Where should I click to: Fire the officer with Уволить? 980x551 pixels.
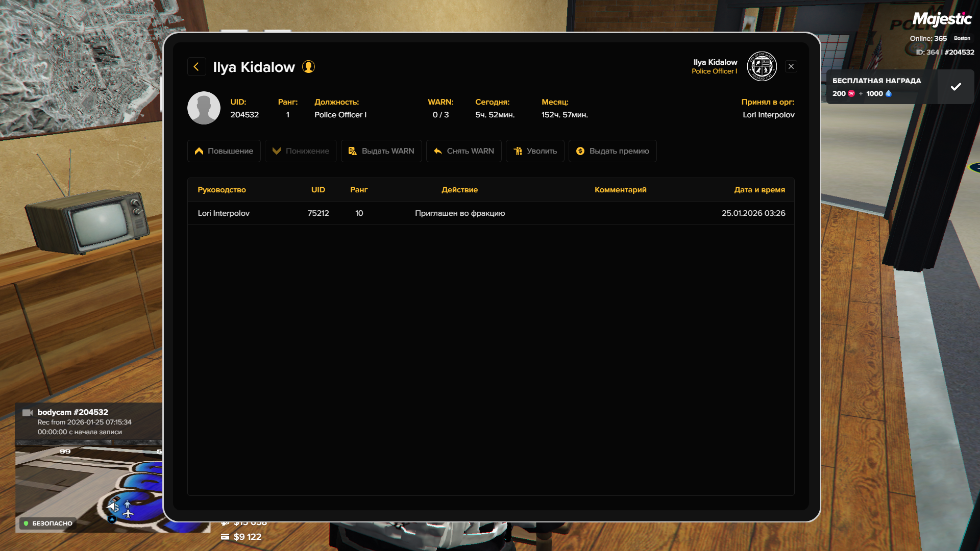534,151
